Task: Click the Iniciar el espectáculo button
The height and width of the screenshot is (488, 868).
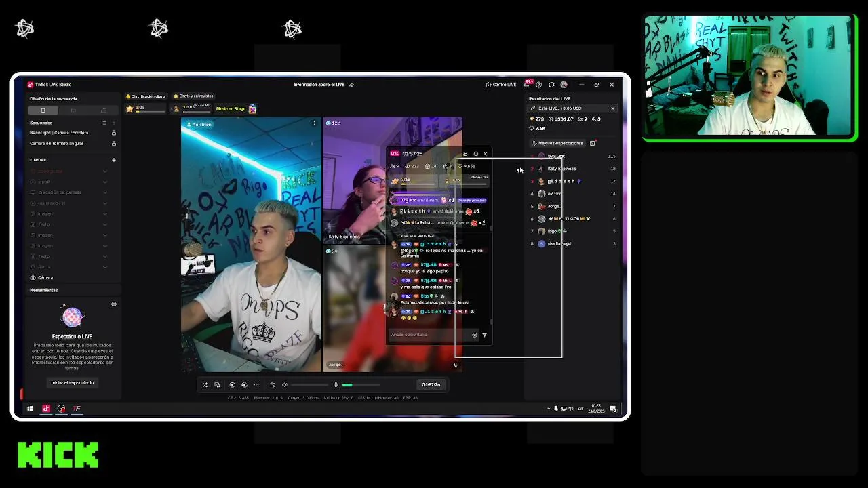Action: [73, 383]
